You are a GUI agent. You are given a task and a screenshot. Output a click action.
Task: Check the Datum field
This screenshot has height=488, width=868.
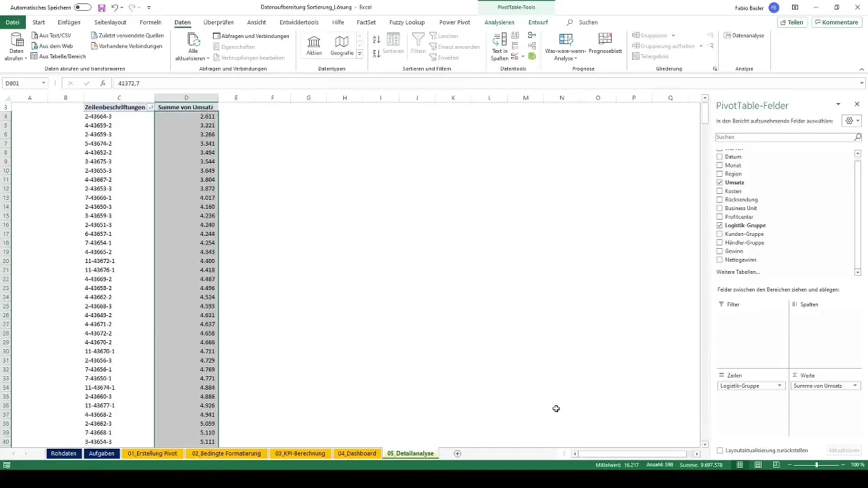(x=720, y=157)
